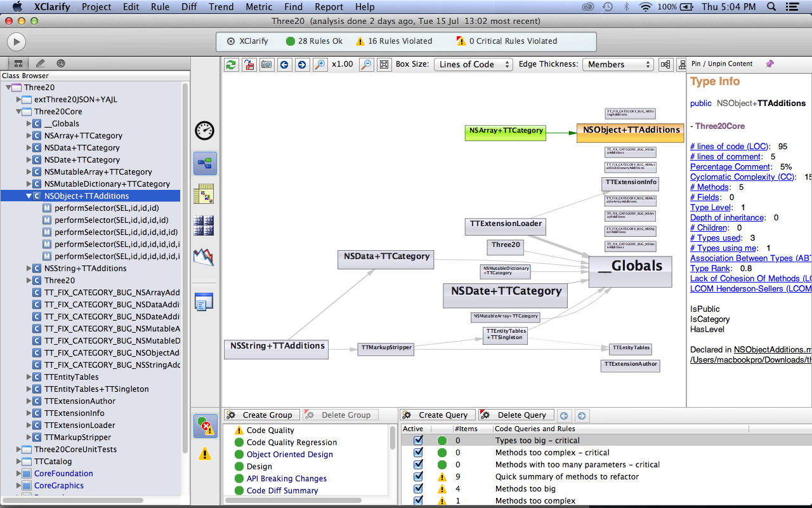Select green NSArray+TTCategory graph node
Viewport: 812px width, 508px height.
pos(505,133)
